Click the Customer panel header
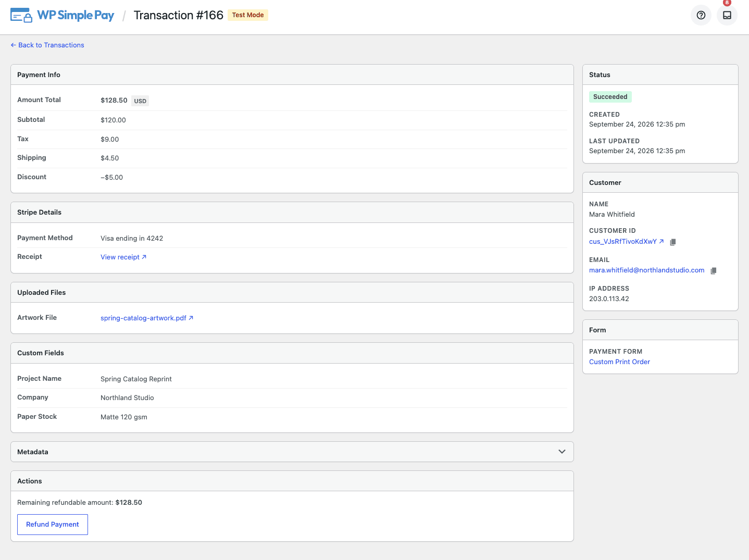 pos(660,183)
